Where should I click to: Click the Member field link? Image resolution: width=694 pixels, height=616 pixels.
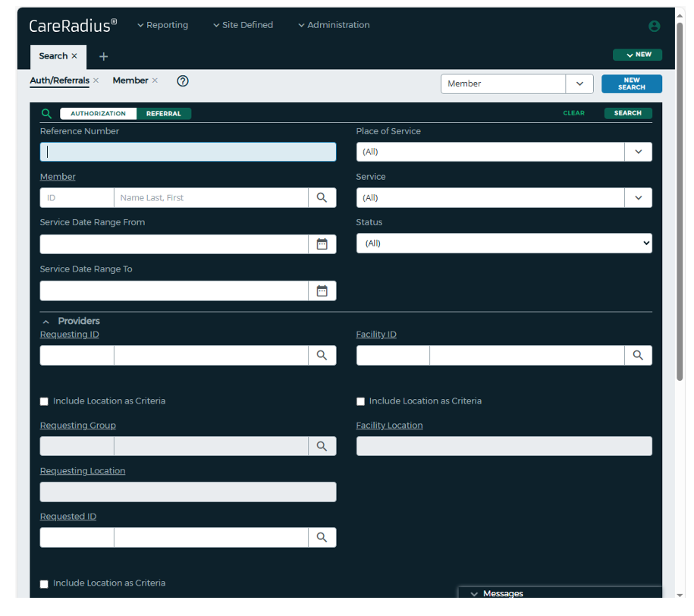point(58,177)
